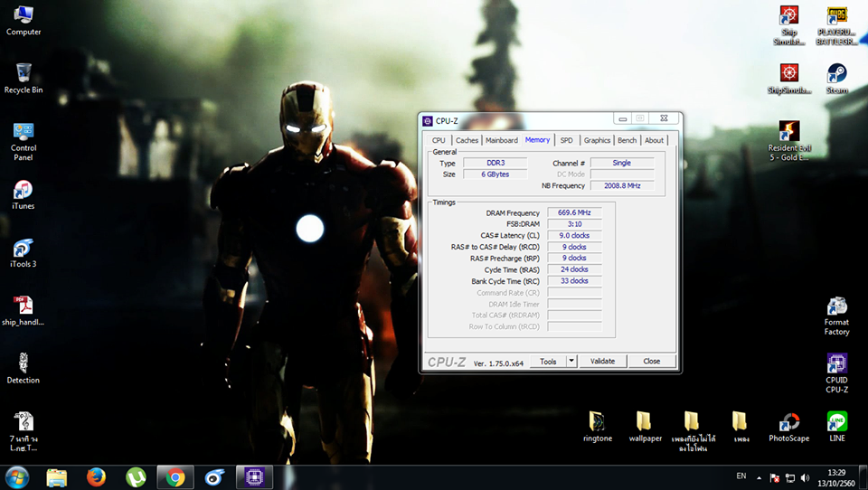Launch ShipSimula shortcut beside Steam

coord(788,78)
